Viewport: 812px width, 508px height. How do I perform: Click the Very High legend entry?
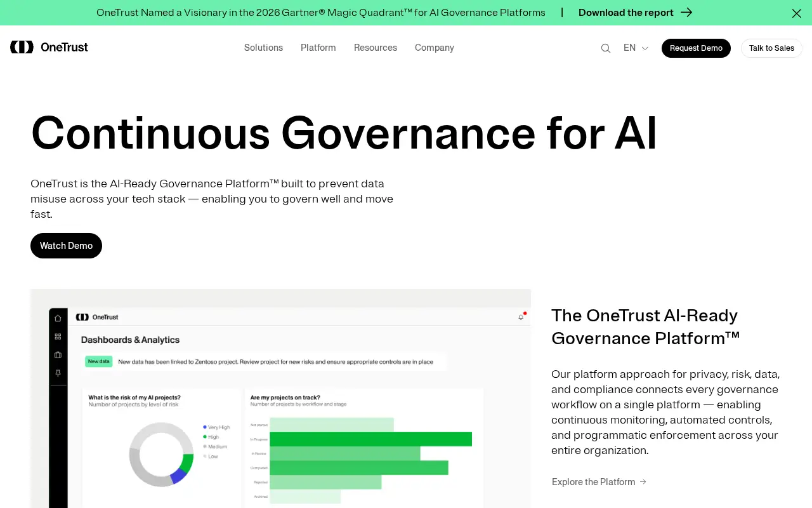tap(216, 427)
